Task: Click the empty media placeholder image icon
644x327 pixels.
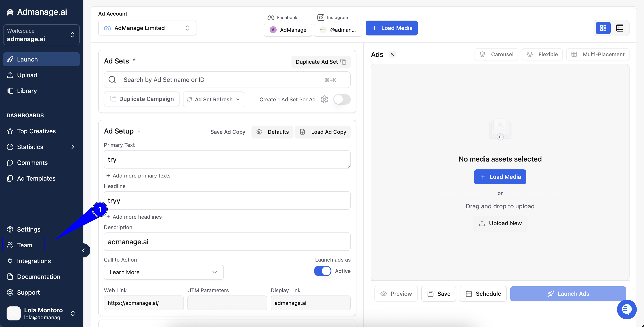Action: 500,129
